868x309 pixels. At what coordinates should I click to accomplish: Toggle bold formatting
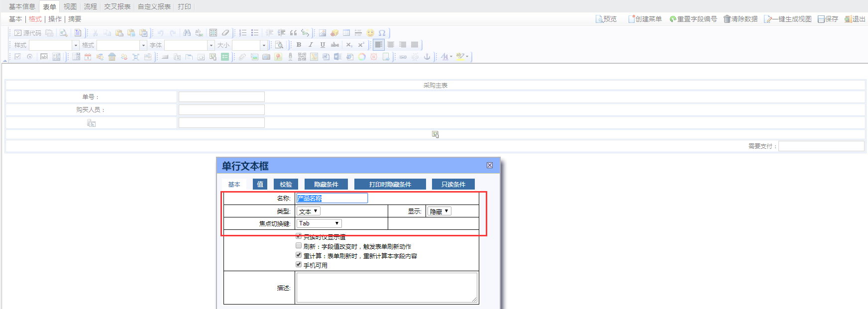299,45
